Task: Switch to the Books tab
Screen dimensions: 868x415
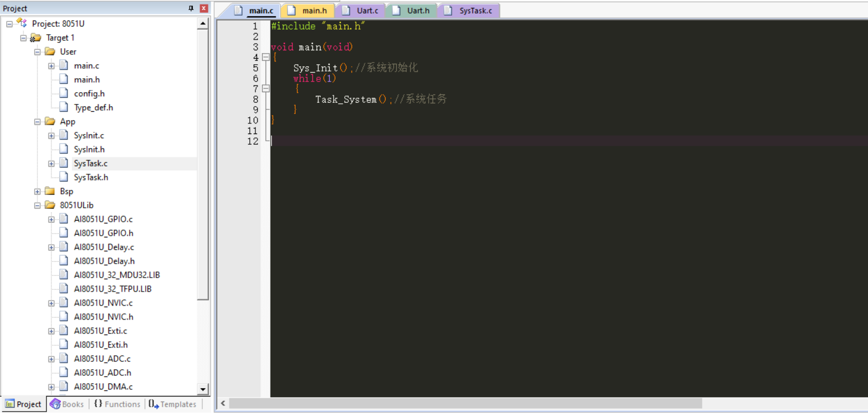Action: 67,404
